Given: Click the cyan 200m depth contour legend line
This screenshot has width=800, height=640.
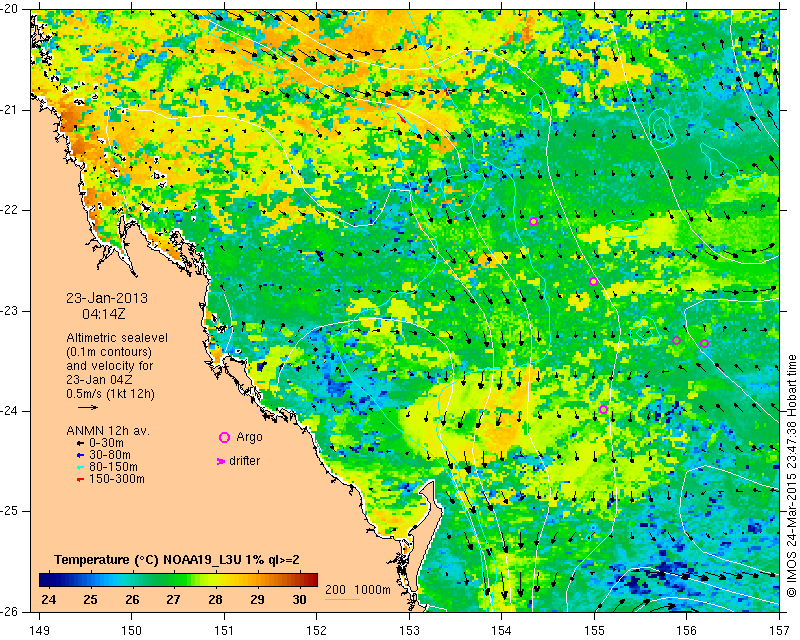Looking at the screenshot, I should coord(342,599).
